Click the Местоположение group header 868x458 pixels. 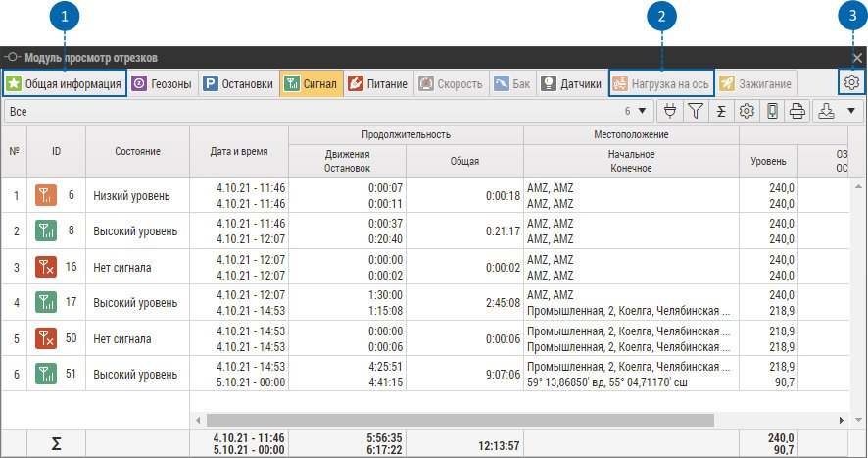coord(631,134)
